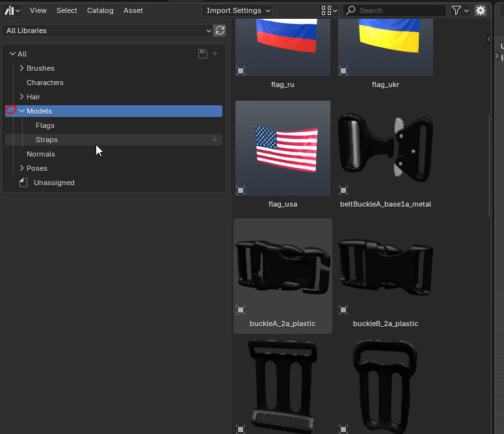The image size is (504, 434).
Task: Select the Models catalog
Action: tap(114, 111)
